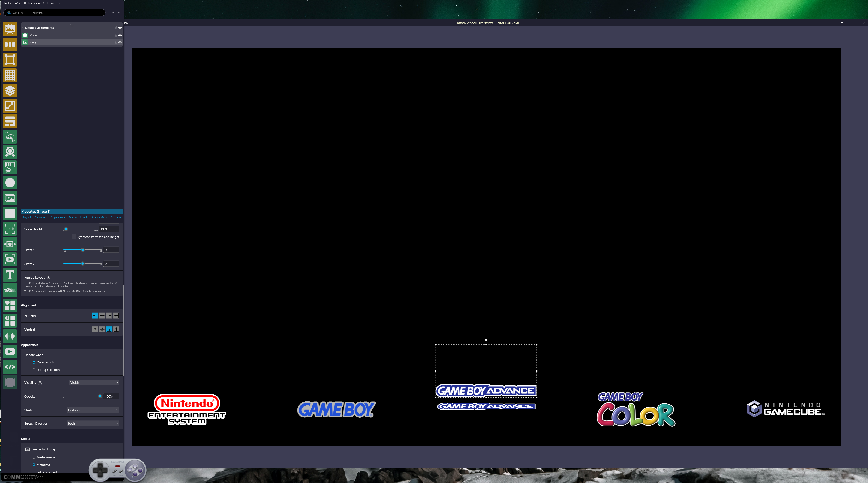Add a text T element
The height and width of the screenshot is (483, 868).
point(10,275)
